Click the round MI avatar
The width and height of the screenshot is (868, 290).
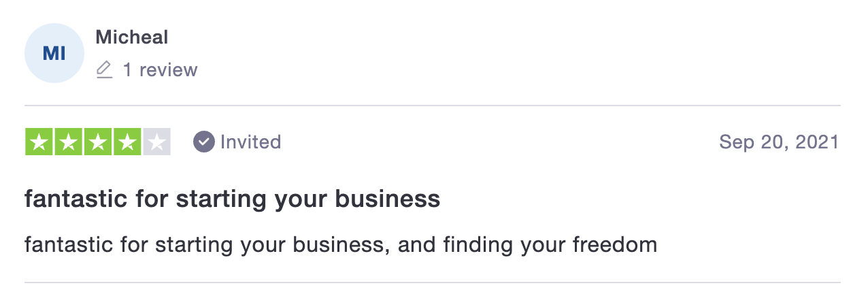[x=54, y=53]
